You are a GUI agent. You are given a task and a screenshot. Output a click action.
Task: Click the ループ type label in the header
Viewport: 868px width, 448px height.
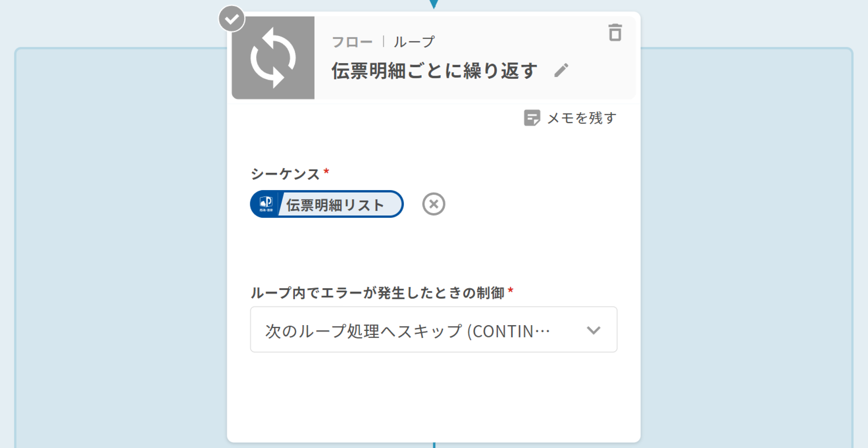click(x=414, y=42)
